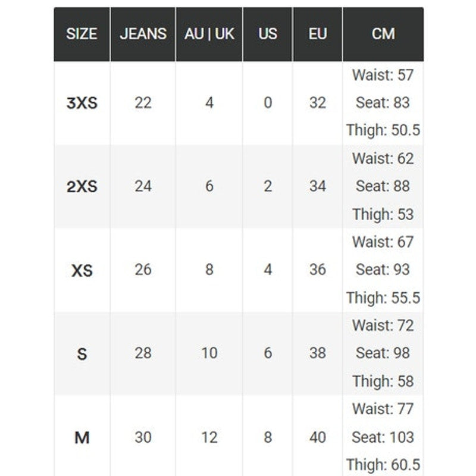Viewport: 476px width, 476px height.
Task: Click the SIZE column header
Action: [82, 34]
